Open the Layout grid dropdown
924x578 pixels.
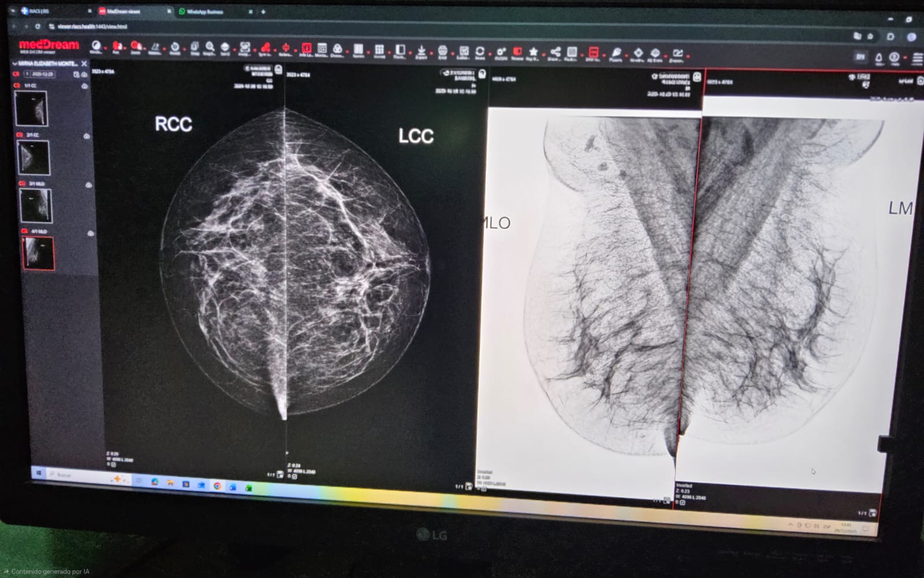pos(379,50)
